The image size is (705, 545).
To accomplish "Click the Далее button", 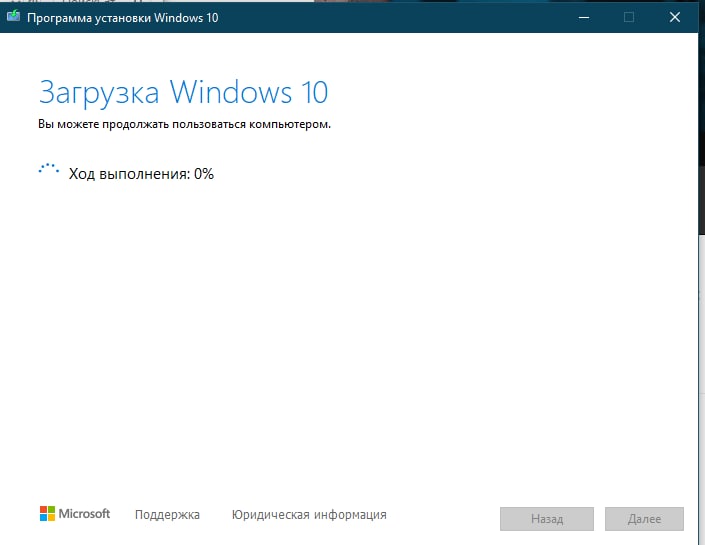I will [644, 519].
